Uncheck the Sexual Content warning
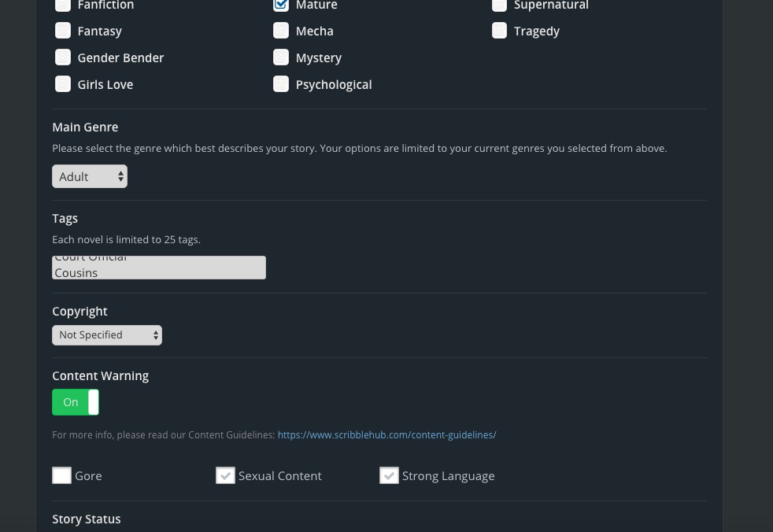Screen dimensions: 773x532 (x=226, y=475)
